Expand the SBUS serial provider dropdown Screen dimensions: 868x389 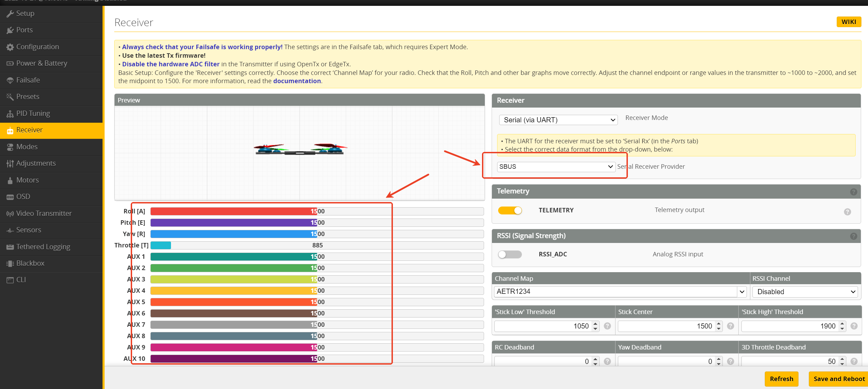pyautogui.click(x=556, y=167)
